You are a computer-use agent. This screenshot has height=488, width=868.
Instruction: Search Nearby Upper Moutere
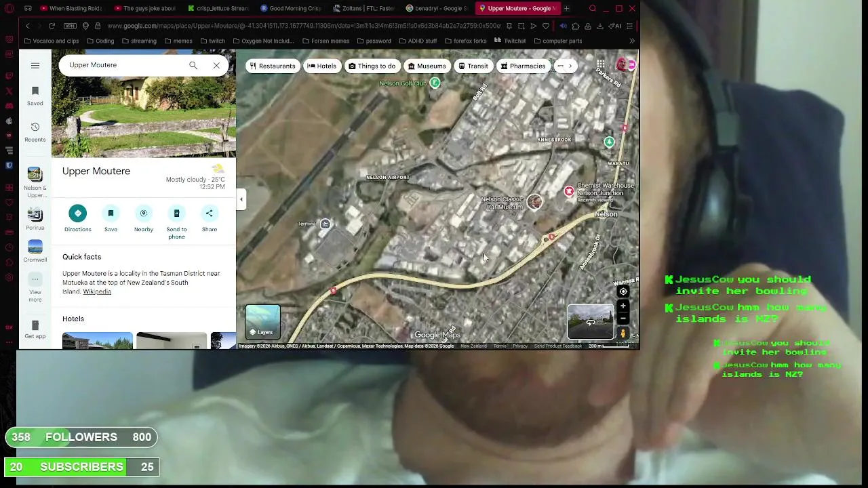coord(144,219)
